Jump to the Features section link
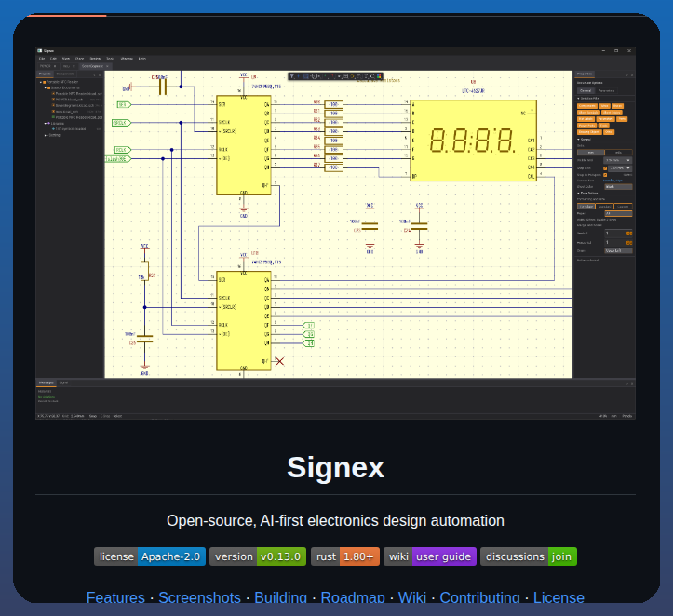The image size is (673, 616). coord(115,597)
